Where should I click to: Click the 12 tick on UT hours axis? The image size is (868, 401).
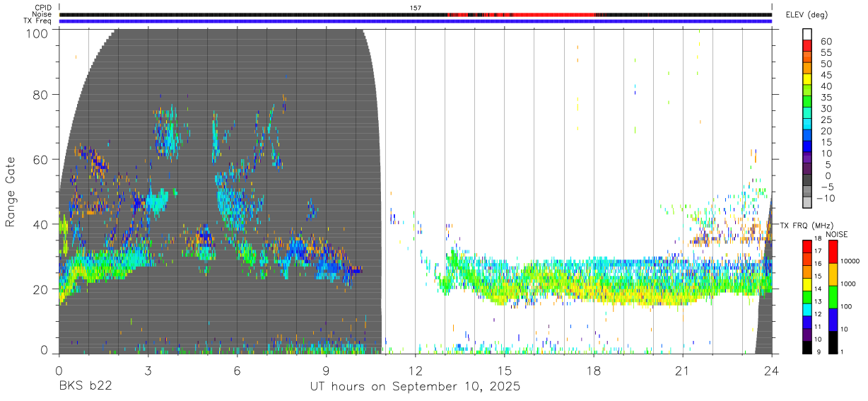(x=416, y=371)
